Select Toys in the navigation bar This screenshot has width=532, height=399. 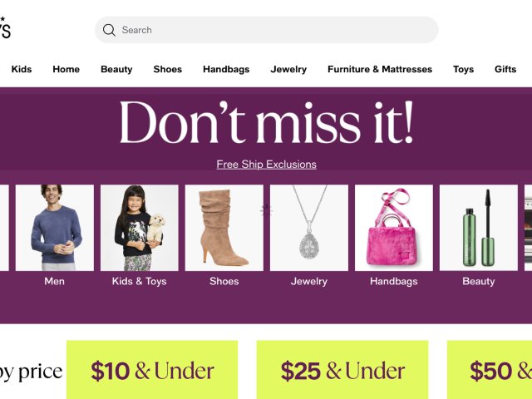point(463,69)
